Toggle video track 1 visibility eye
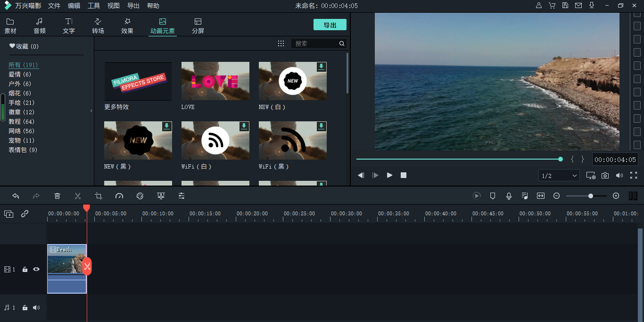The height and width of the screenshot is (322, 644). 36,269
